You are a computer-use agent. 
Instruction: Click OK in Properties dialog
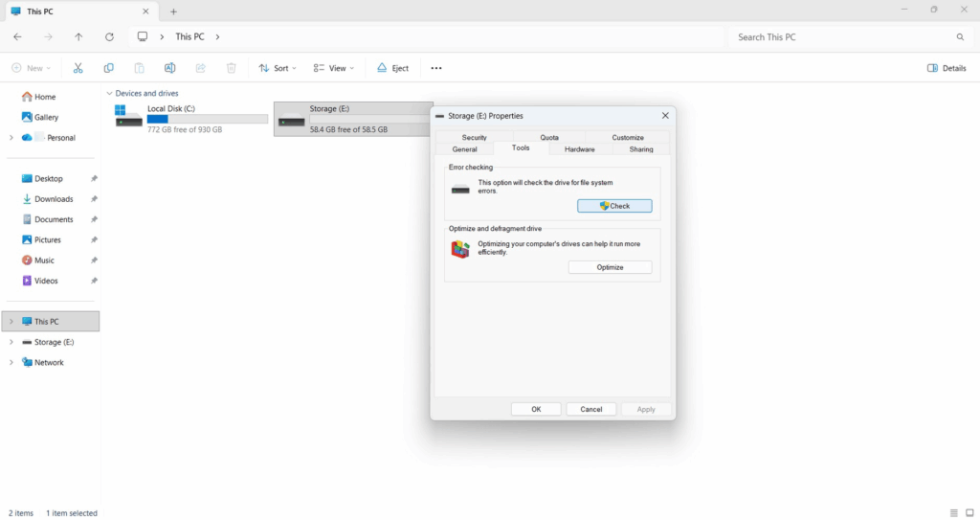[536, 409]
